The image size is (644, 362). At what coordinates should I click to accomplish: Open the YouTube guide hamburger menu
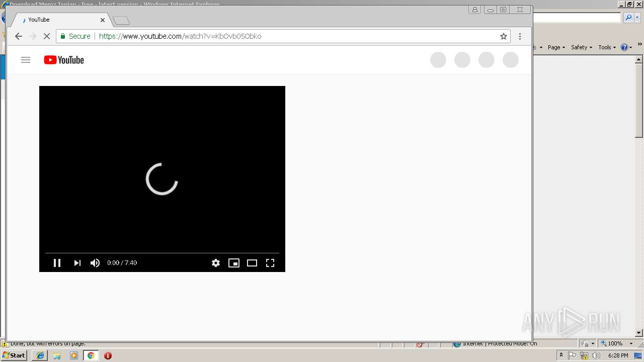pos(26,60)
